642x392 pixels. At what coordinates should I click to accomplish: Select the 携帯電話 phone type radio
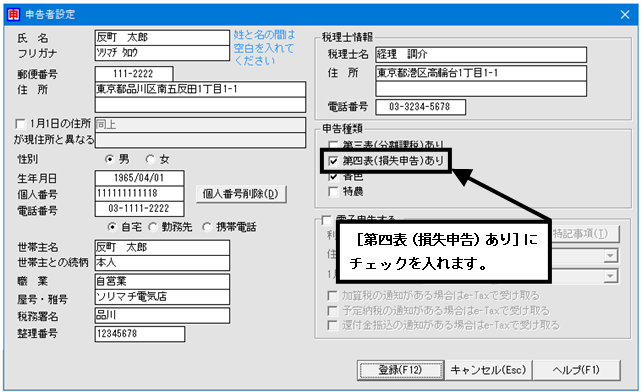click(x=207, y=227)
